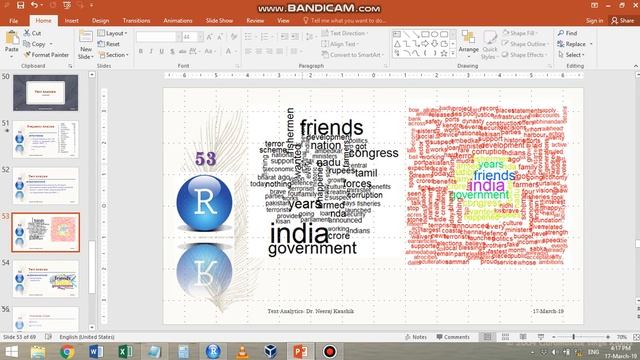
Task: Reset the slide layout with Reset
Action: point(109,44)
